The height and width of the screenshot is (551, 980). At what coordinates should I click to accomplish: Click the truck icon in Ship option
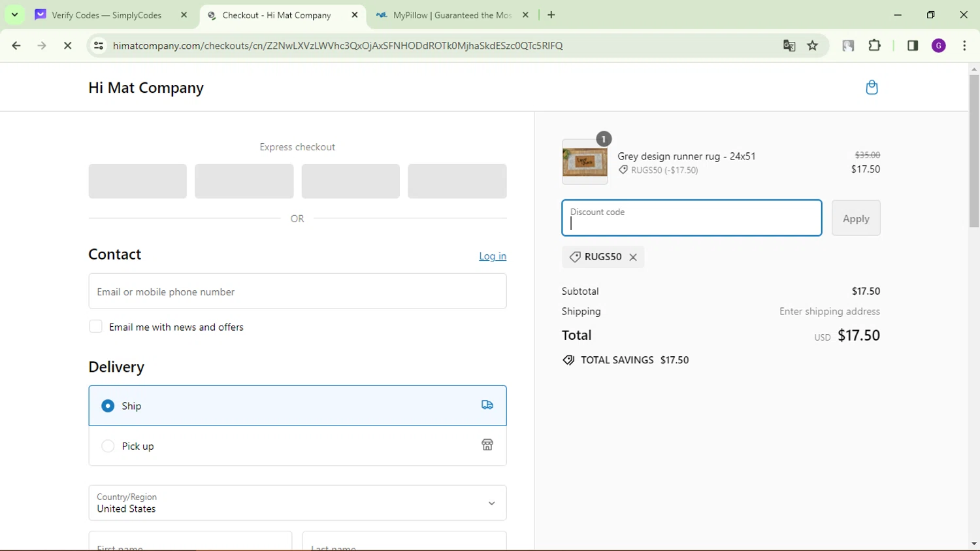(x=487, y=405)
